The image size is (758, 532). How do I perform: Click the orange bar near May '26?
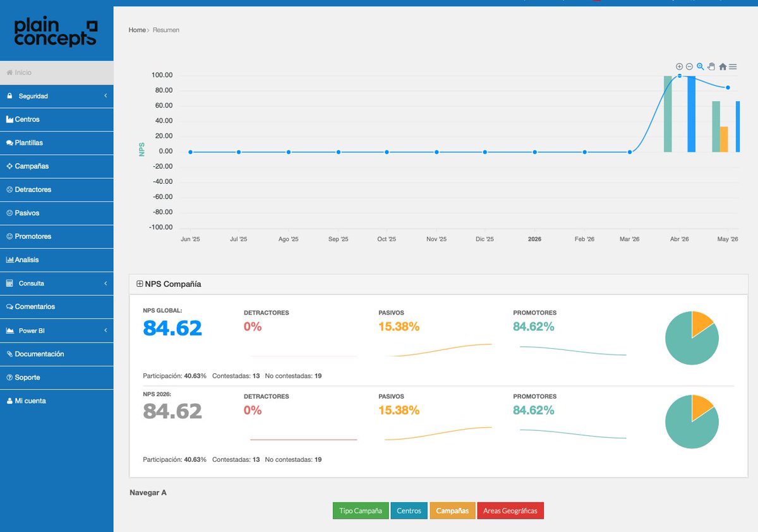(724, 139)
